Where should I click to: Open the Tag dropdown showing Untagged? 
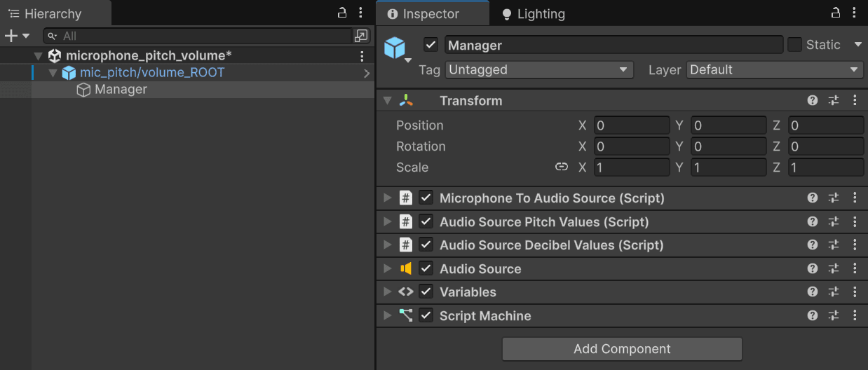(x=538, y=69)
